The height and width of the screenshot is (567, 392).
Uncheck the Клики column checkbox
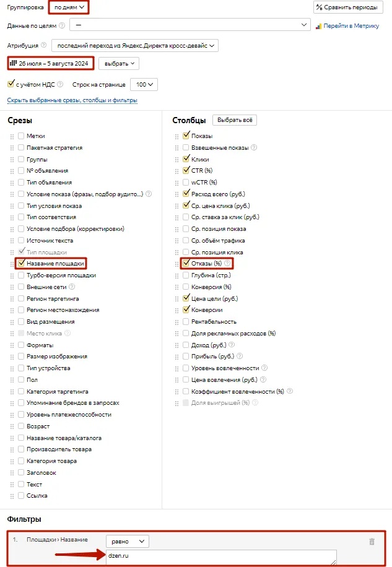tap(186, 159)
